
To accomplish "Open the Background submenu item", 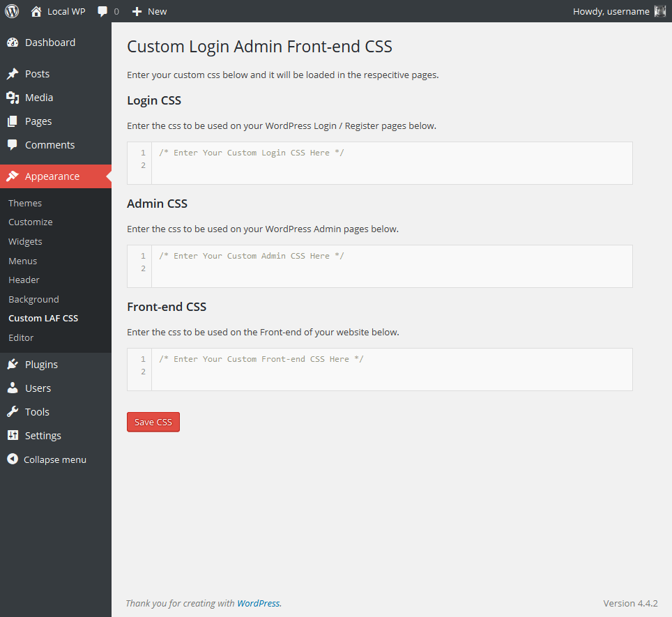I will (34, 299).
